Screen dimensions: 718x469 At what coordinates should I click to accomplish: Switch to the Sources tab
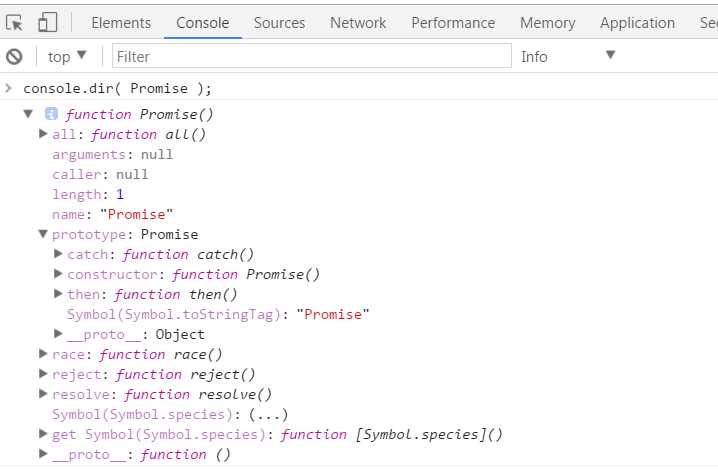coord(279,22)
